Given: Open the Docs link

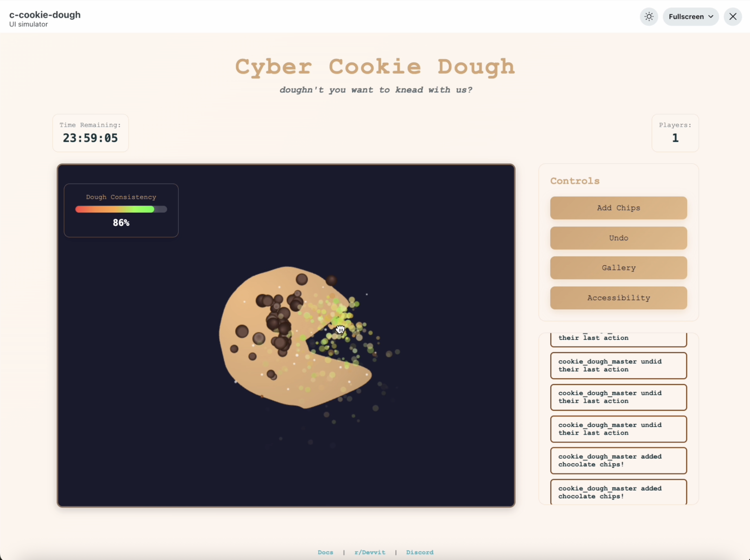Looking at the screenshot, I should (325, 552).
